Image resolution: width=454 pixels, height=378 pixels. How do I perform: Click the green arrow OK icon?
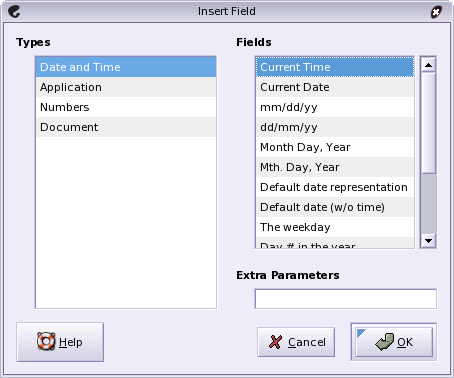click(385, 342)
